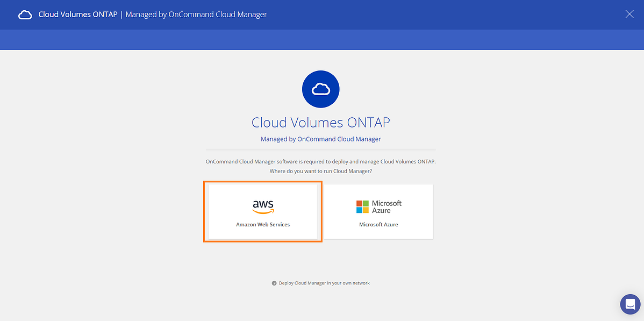Select the Microsoft Azure label
Image resolution: width=644 pixels, height=321 pixels.
378,224
